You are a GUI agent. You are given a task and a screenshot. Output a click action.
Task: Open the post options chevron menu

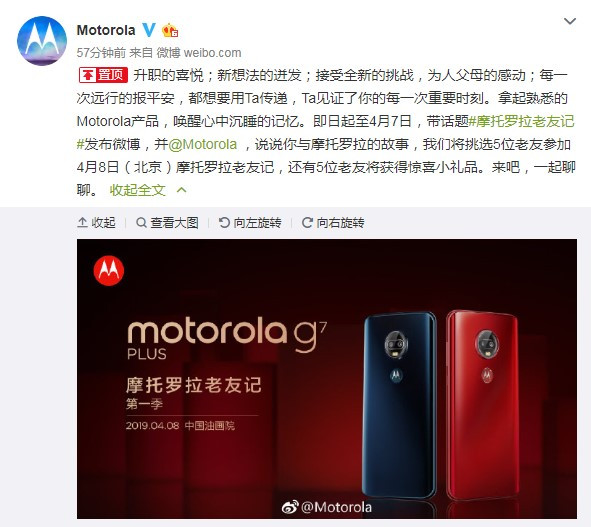(570, 21)
